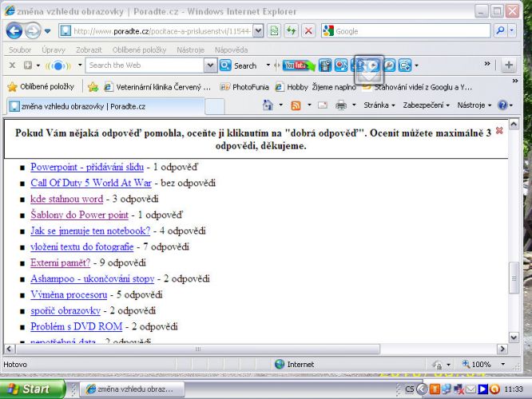Image resolution: width=532 pixels, height=399 pixels.
Task: Open Stahování videí z Googlu favorite
Action: (x=417, y=87)
